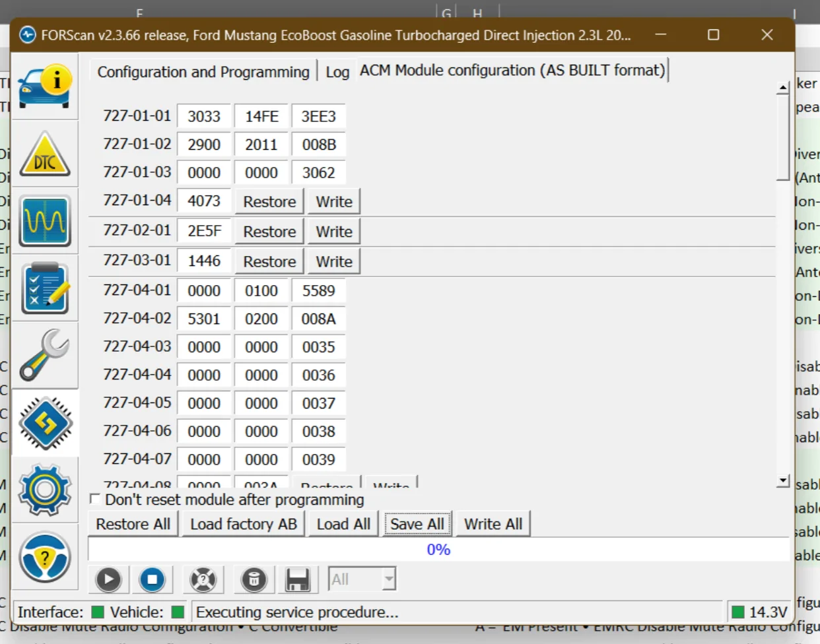This screenshot has width=820, height=644.
Task: Edit field 0039 in row 727-04-07
Action: (319, 459)
